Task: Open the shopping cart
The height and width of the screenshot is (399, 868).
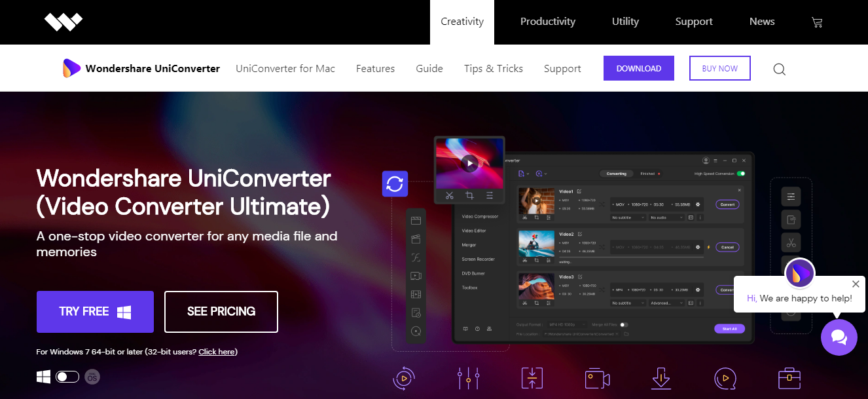Action: click(x=817, y=22)
